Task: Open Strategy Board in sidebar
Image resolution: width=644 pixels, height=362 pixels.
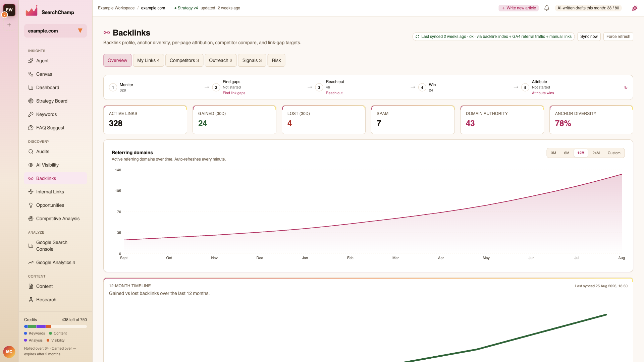Action: (x=55, y=101)
